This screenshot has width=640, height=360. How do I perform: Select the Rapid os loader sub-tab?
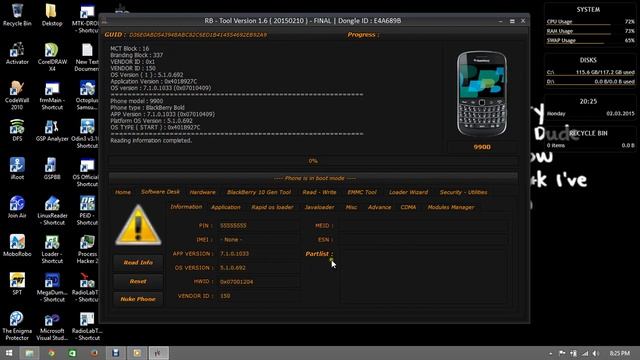pyautogui.click(x=272, y=207)
